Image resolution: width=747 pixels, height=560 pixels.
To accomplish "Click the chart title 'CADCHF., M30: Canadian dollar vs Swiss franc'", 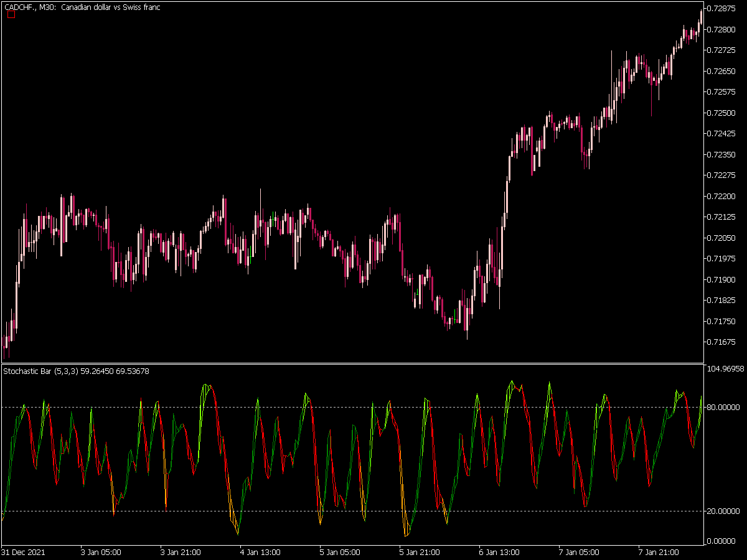I will pos(82,7).
